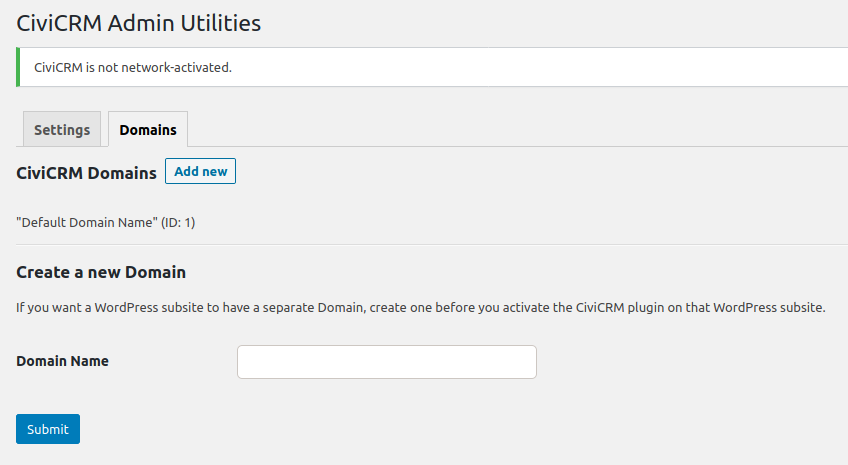
Task: Click the green accent bar on the notice
Action: pos(18,67)
